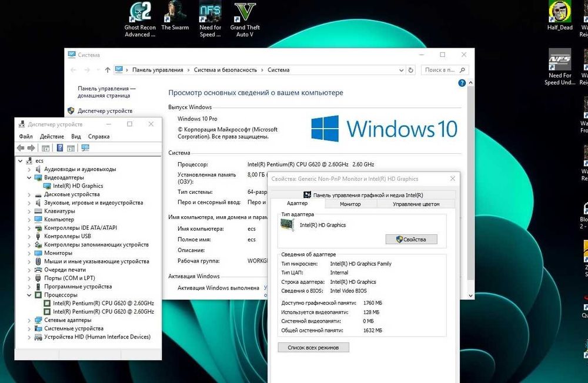The width and height of the screenshot is (588, 383).
Task: Click the Свойства button in the adapter dialog
Action: click(412, 240)
